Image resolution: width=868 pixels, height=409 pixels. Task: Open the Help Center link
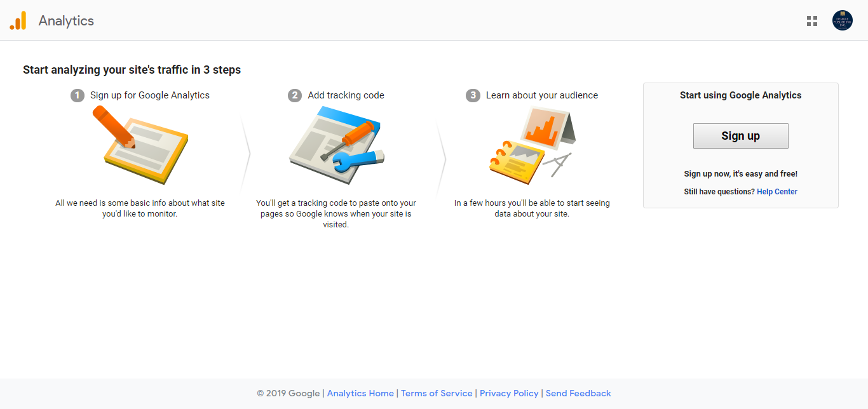click(x=776, y=191)
